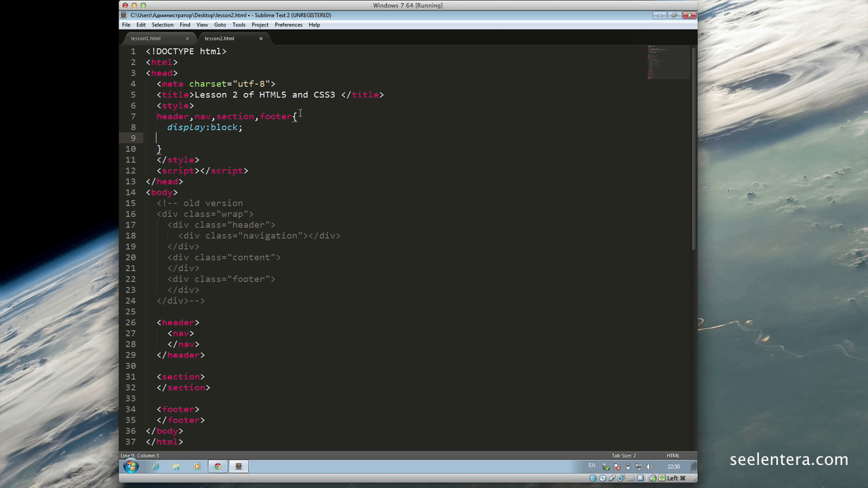The width and height of the screenshot is (868, 488).
Task: Click the opening <section> tag on line 31
Action: pyautogui.click(x=180, y=377)
